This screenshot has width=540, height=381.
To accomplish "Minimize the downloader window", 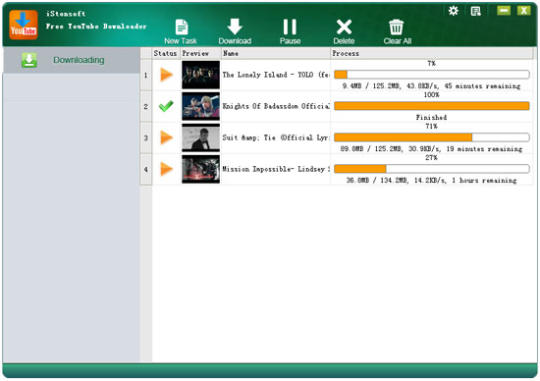I will click(x=503, y=11).
